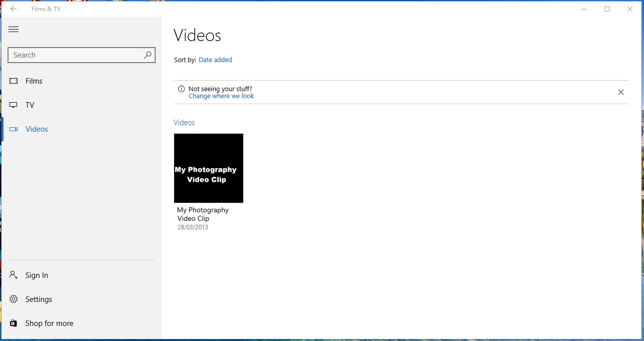Open the Videos section icon
This screenshot has height=341, width=644.
14,129
